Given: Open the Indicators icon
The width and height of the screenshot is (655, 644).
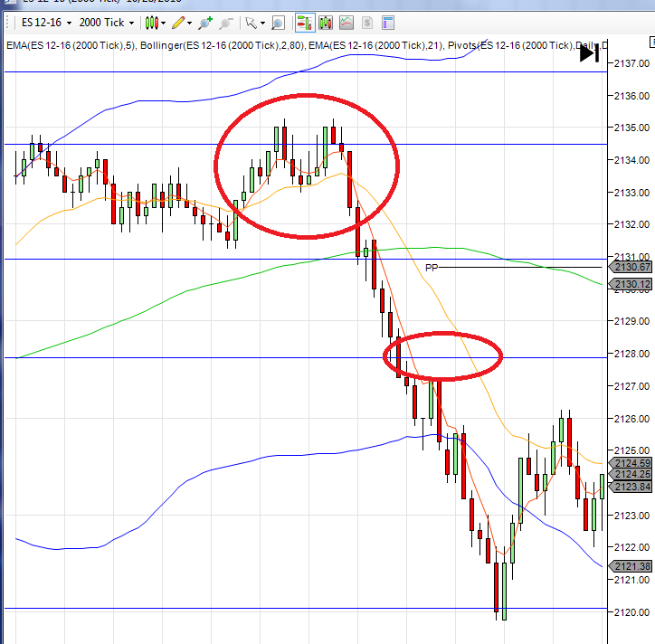Looking at the screenshot, I should (346, 23).
